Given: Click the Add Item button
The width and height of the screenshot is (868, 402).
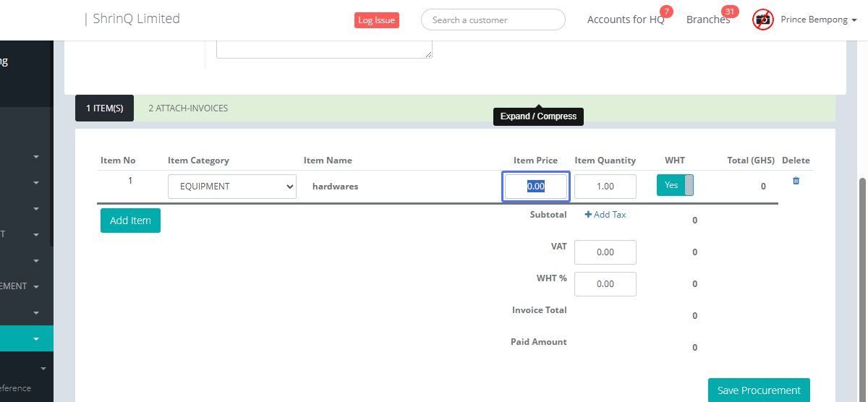Looking at the screenshot, I should [x=130, y=221].
